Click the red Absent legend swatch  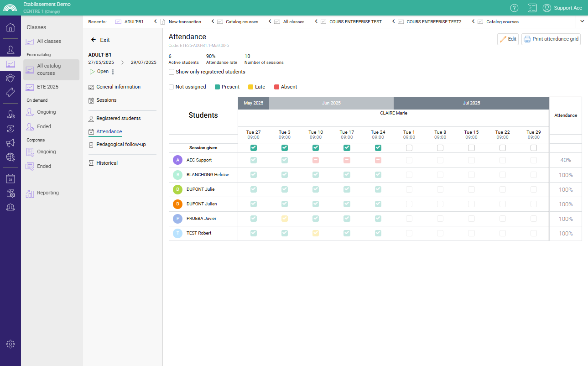276,87
